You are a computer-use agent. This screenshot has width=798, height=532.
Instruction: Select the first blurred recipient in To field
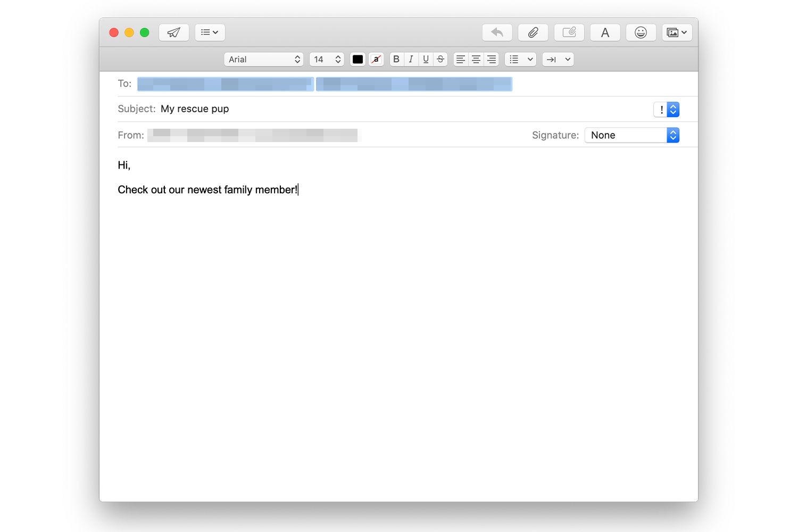(226, 84)
